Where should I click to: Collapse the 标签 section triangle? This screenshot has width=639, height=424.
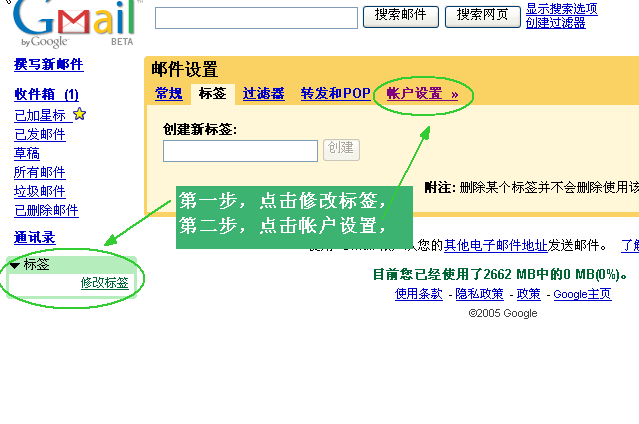coord(15,265)
